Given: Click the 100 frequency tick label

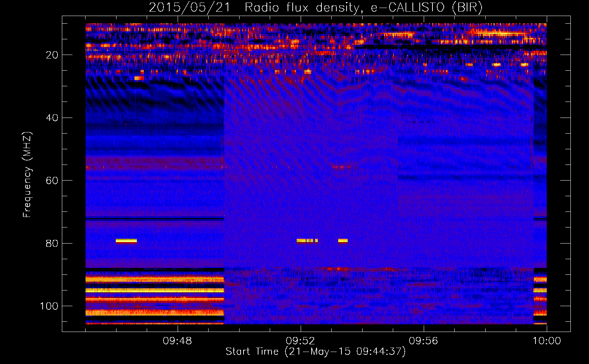Looking at the screenshot, I should pyautogui.click(x=49, y=306).
